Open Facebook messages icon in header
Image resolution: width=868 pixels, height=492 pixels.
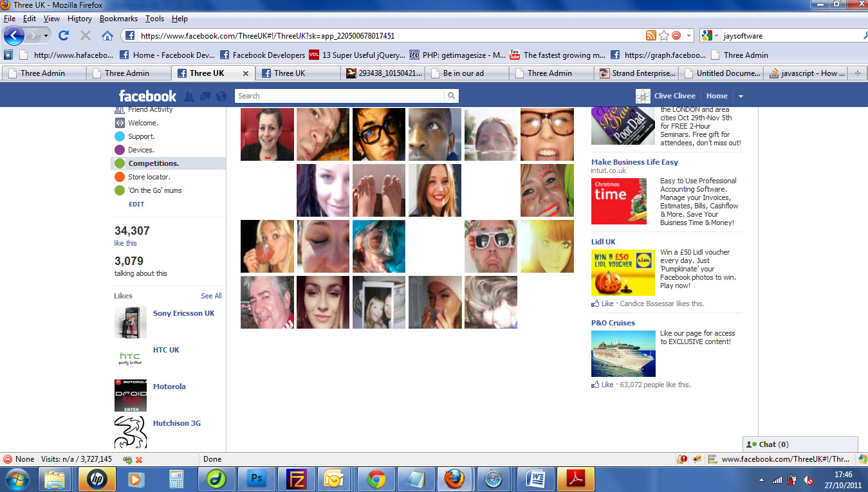[205, 96]
